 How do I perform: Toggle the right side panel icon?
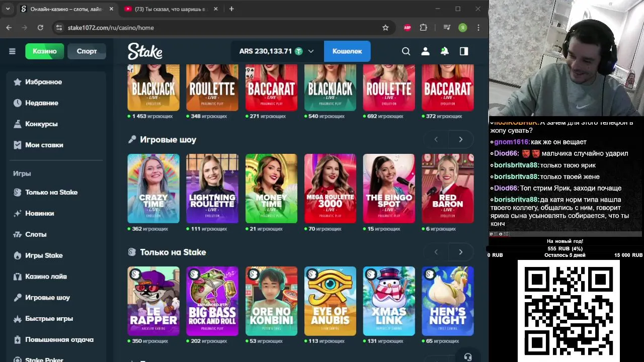(x=464, y=51)
